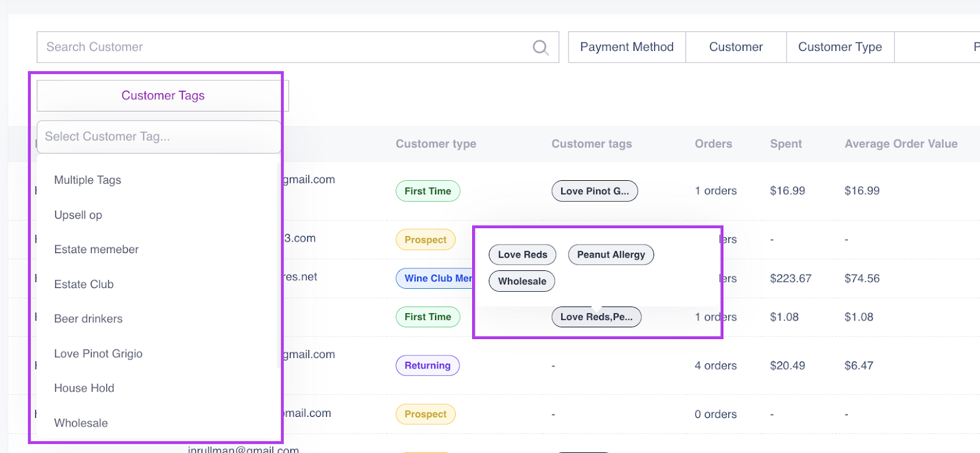
Task: Choose the Upsell op tag
Action: 78,215
